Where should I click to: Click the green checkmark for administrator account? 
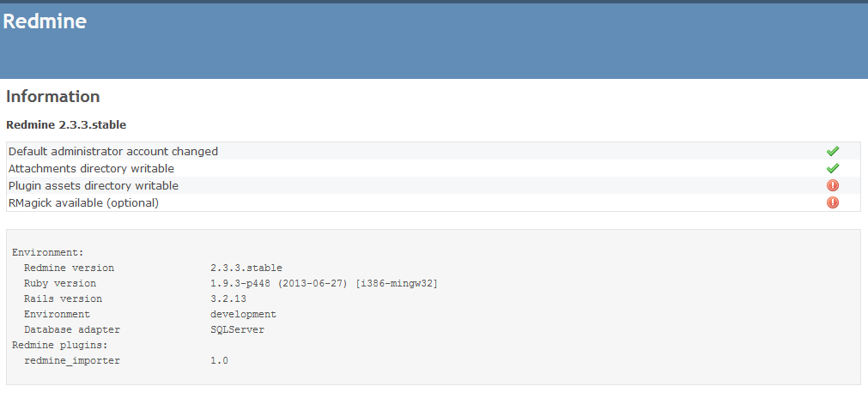pos(832,151)
